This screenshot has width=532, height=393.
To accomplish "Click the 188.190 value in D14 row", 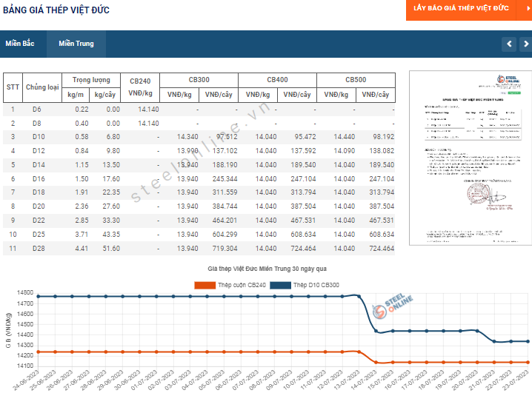I will [225, 165].
